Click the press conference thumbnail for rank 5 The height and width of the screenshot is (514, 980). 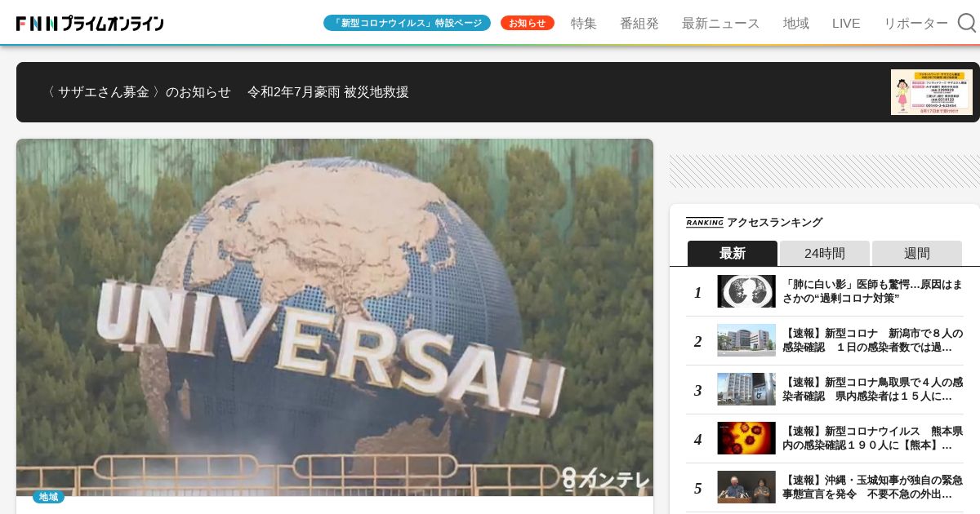tap(746, 487)
